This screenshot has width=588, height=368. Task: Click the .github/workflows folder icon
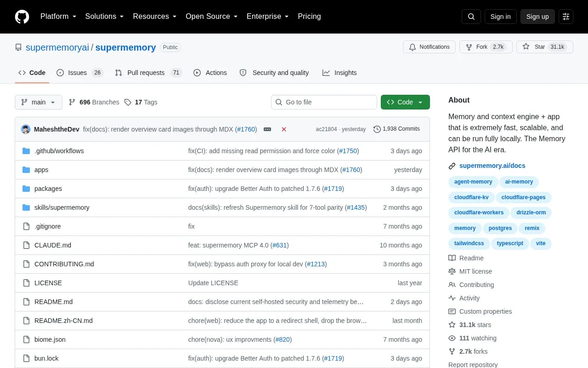point(26,151)
